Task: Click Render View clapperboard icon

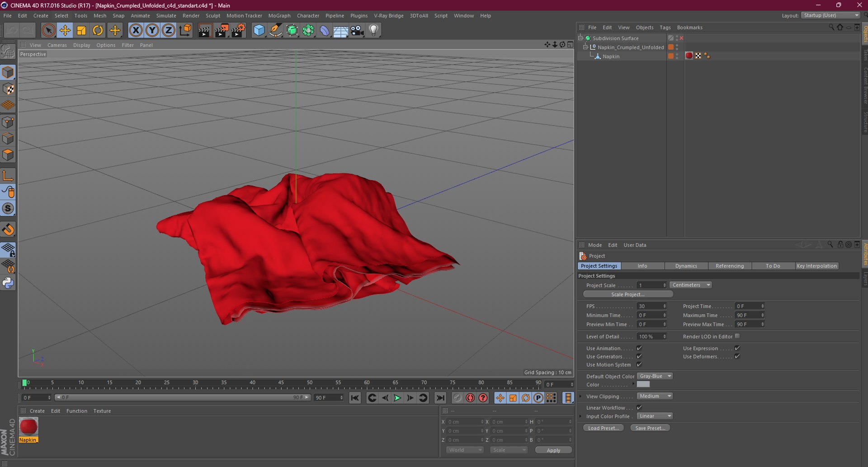Action: [205, 30]
